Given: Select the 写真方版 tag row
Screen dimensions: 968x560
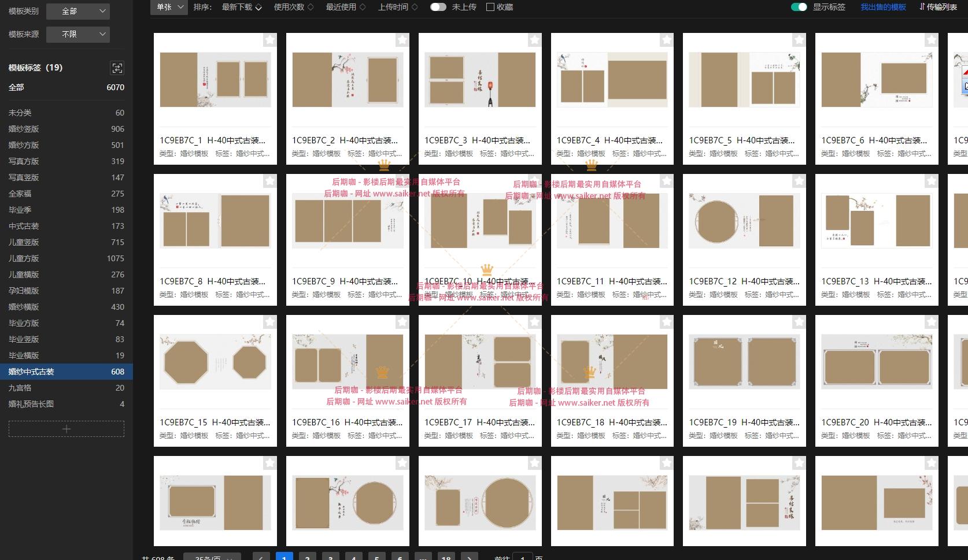Looking at the screenshot, I should coord(66,161).
